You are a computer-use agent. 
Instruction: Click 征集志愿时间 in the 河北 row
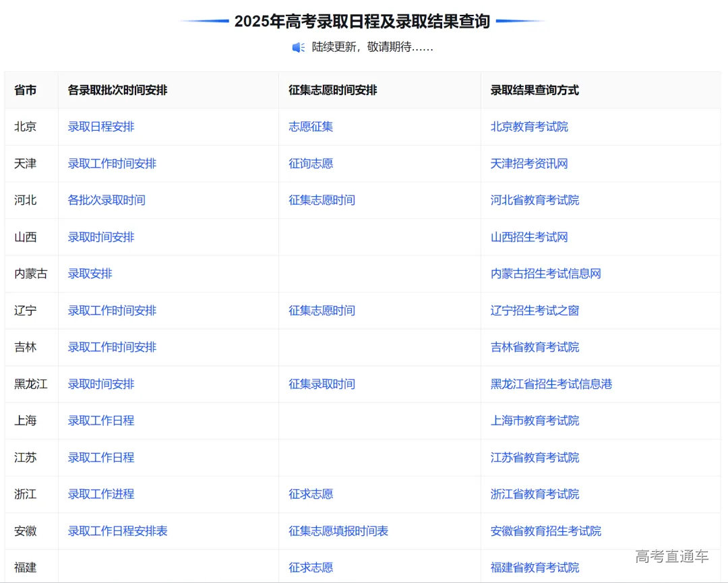click(322, 200)
